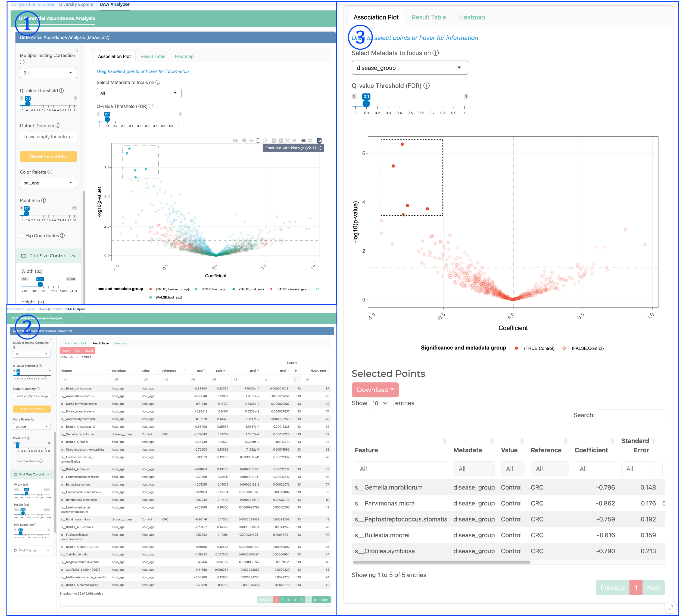
Task: Open the Result Table tab in panel 3
Action: click(x=429, y=17)
